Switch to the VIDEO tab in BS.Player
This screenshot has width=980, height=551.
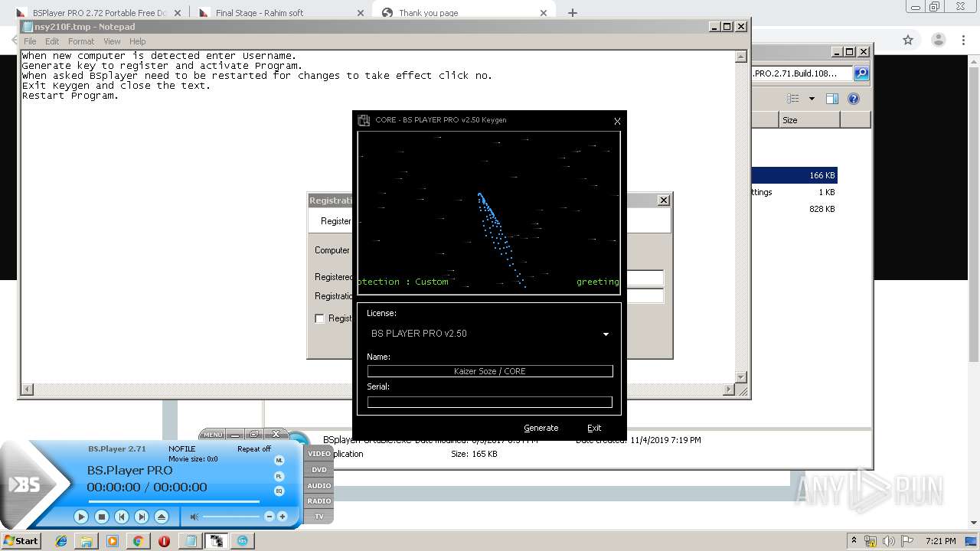[x=319, y=454]
